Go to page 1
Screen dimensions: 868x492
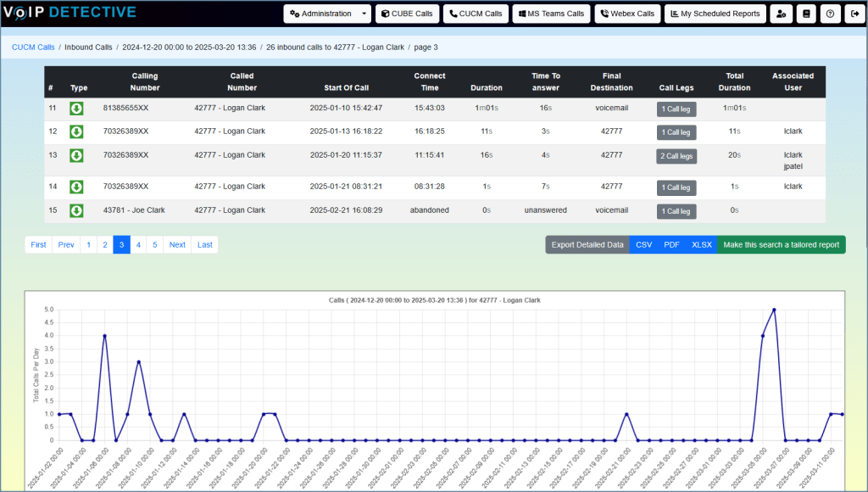pyautogui.click(x=88, y=245)
